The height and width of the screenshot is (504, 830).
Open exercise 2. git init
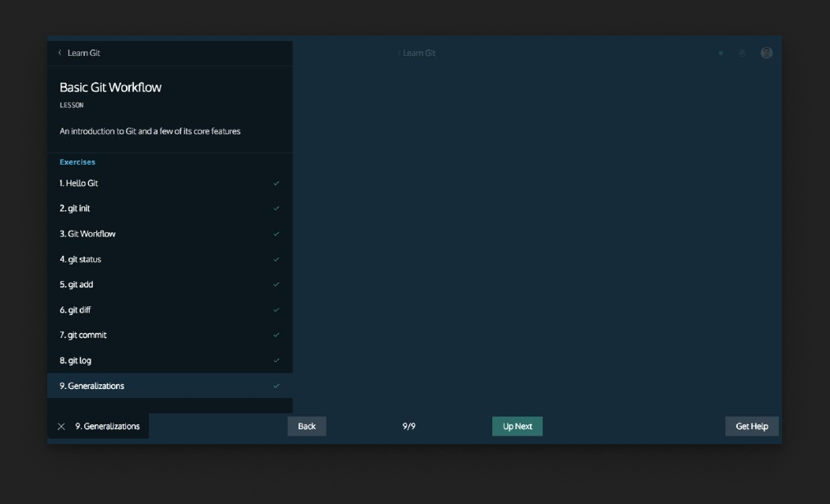[169, 209]
